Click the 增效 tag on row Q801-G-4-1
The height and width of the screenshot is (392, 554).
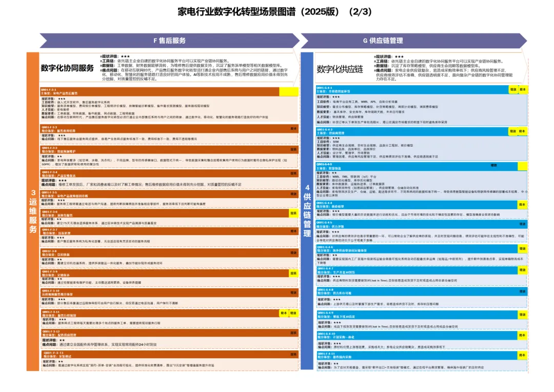click(513, 90)
